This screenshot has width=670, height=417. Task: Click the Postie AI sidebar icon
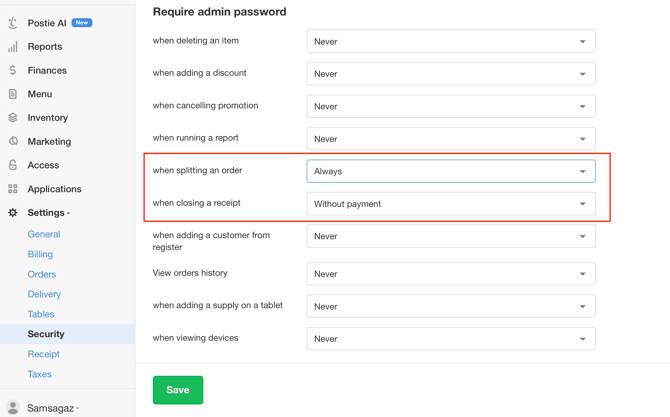pyautogui.click(x=13, y=23)
